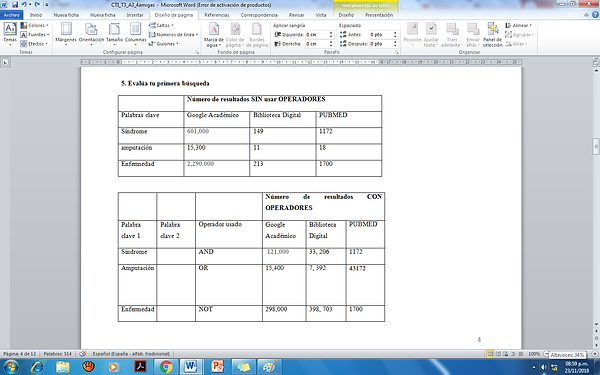This screenshot has height=375, width=600.
Task: Open the Colores theme colors menu
Action: tap(34, 25)
